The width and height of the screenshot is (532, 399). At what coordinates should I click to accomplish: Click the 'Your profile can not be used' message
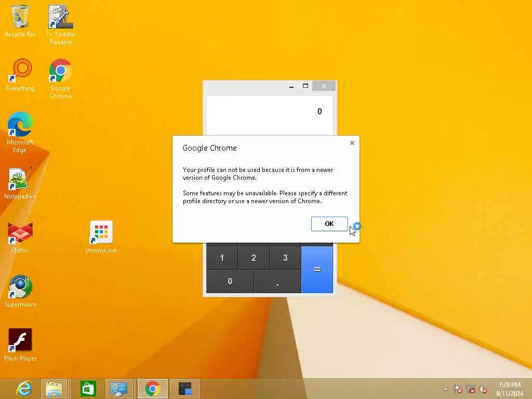pyautogui.click(x=258, y=174)
